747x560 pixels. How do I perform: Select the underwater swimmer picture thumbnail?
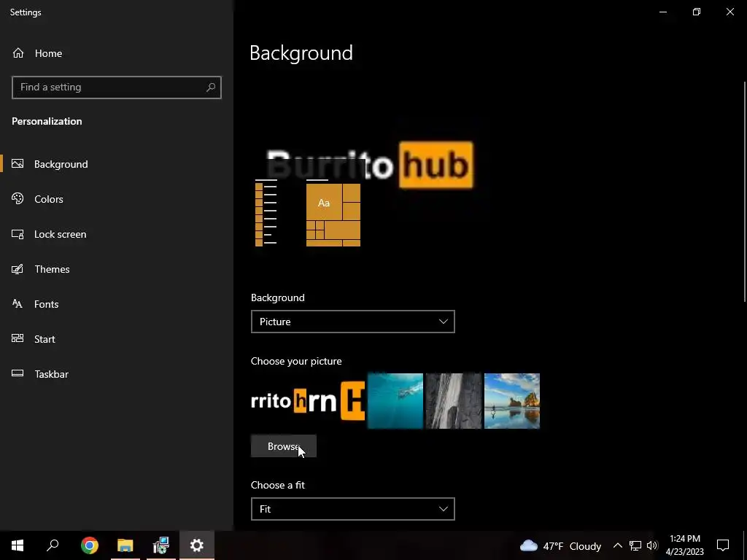[x=395, y=401]
